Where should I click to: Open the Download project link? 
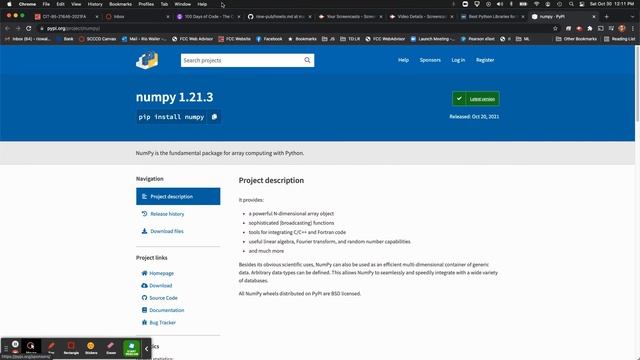tap(157, 285)
